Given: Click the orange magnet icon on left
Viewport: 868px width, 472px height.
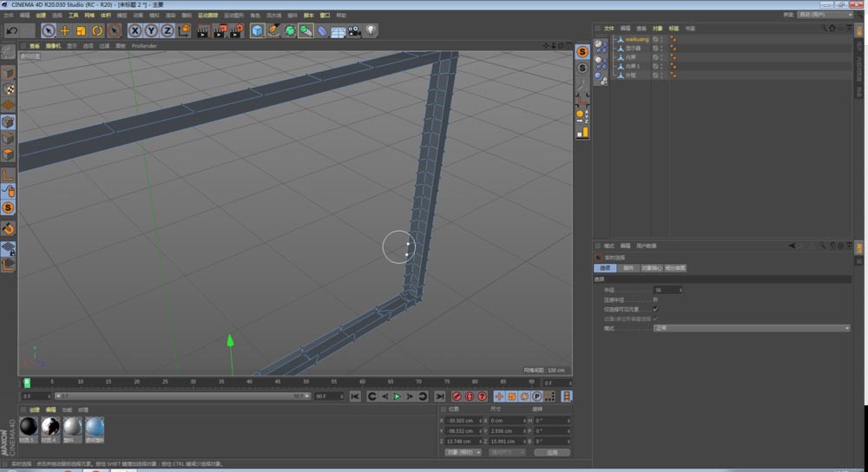Looking at the screenshot, I should tap(9, 228).
